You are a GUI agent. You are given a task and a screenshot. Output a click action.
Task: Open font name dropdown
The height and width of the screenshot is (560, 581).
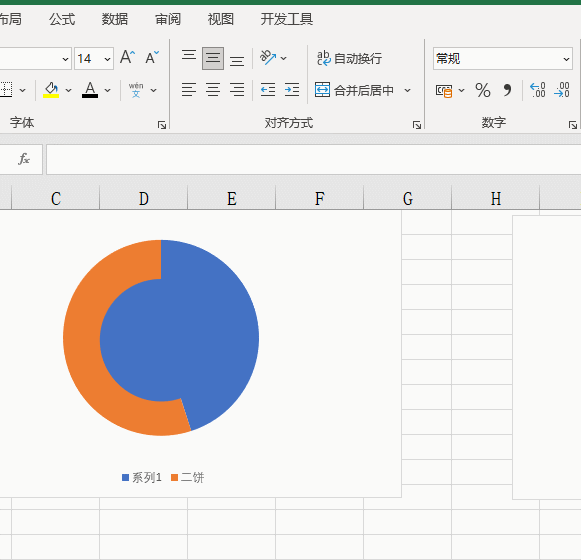[65, 59]
